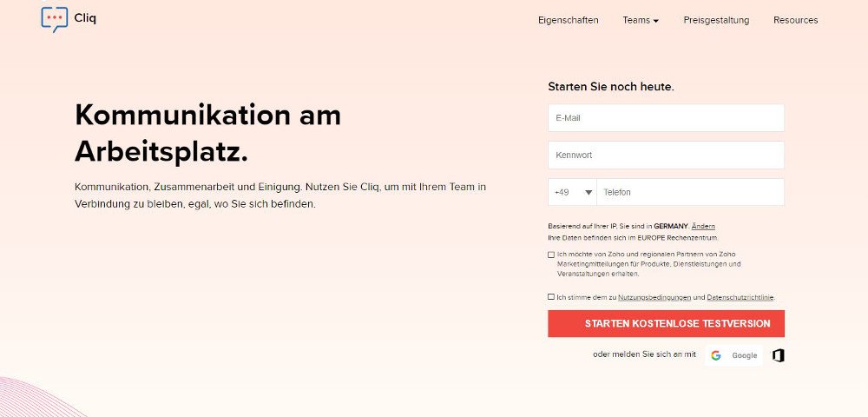Open the Resources navigation item
Screen dimensions: 868x417
point(795,20)
